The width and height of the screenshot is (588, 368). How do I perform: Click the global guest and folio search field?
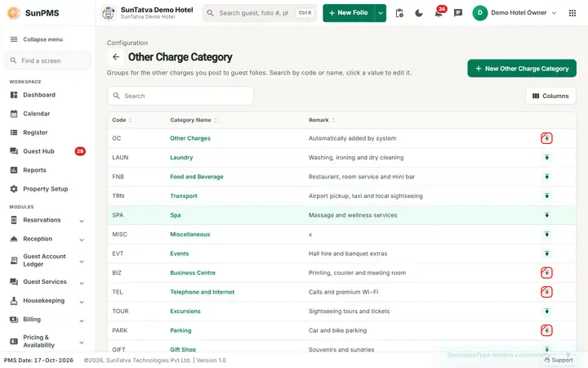tap(260, 13)
